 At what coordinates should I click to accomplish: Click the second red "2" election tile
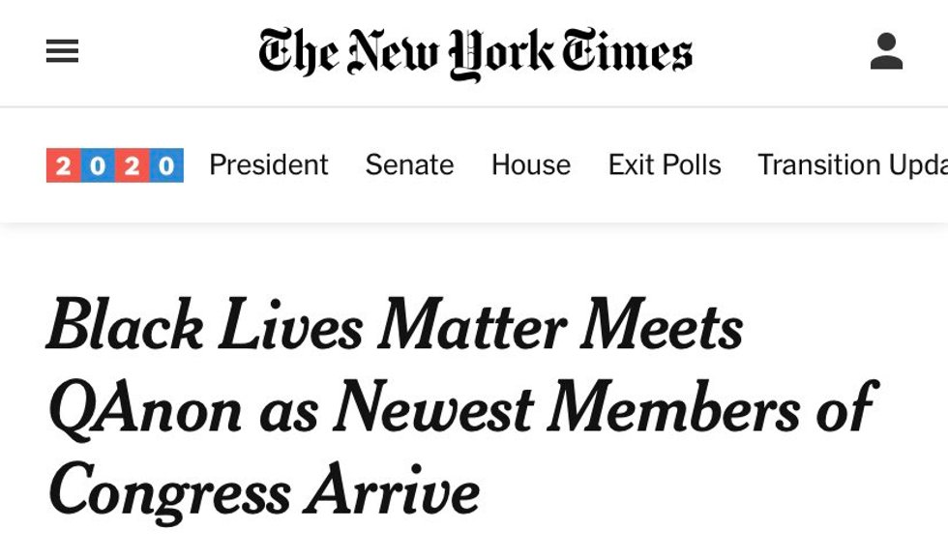coord(132,165)
